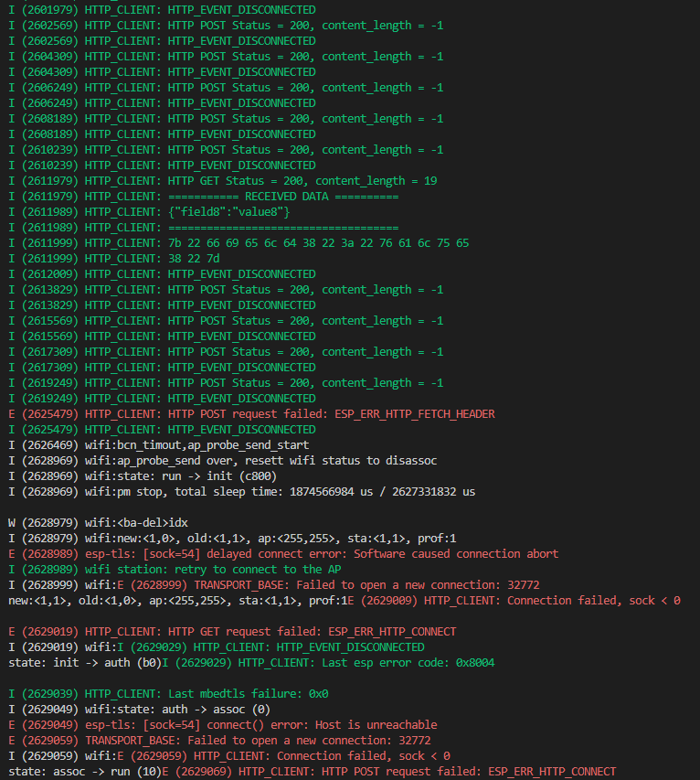Click the Last mbedtls failure: 0x0 line
The image size is (700, 780).
coord(168,693)
